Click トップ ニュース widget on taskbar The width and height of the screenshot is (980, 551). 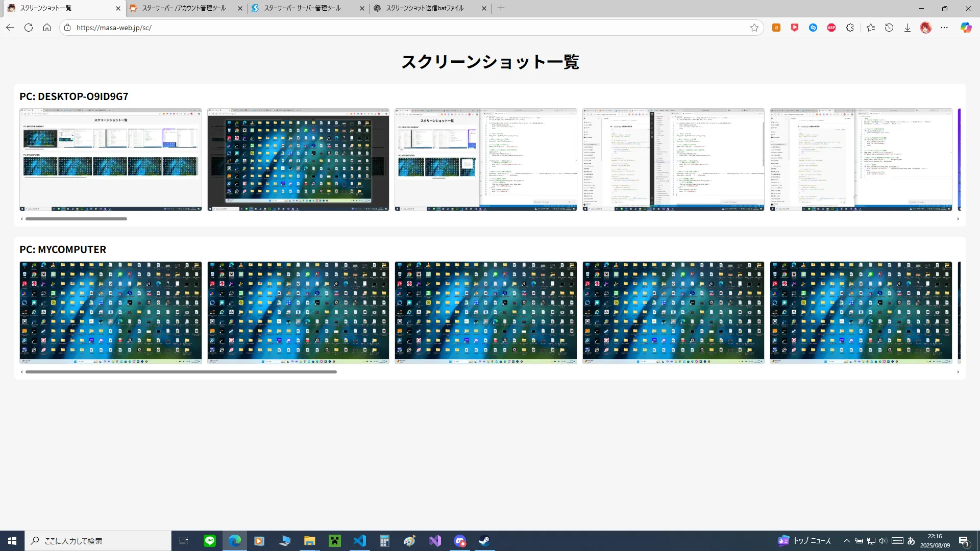point(805,541)
